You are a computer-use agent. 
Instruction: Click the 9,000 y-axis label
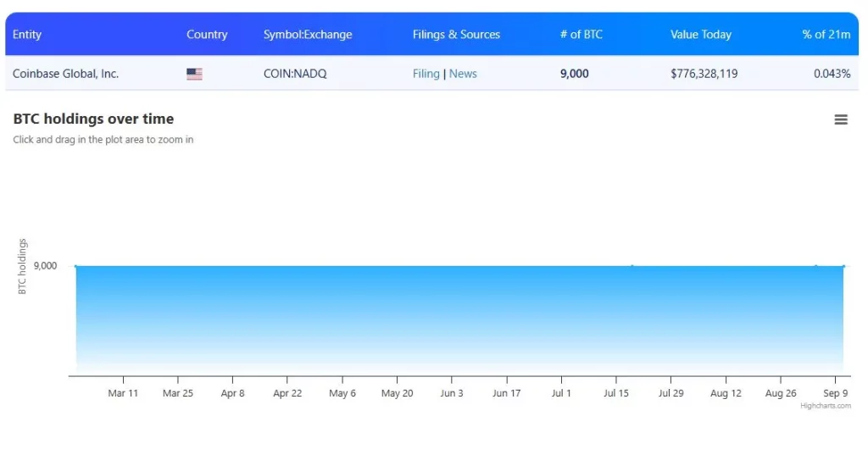[x=46, y=266]
